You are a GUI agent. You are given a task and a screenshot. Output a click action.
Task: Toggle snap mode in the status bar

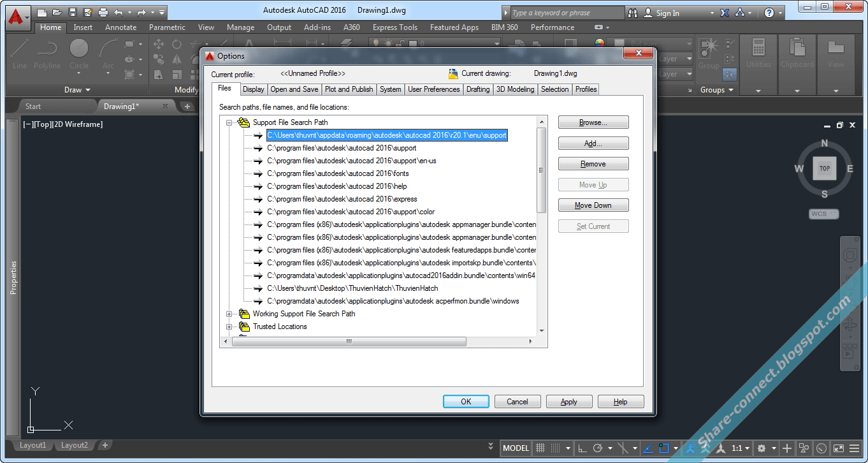(556, 448)
